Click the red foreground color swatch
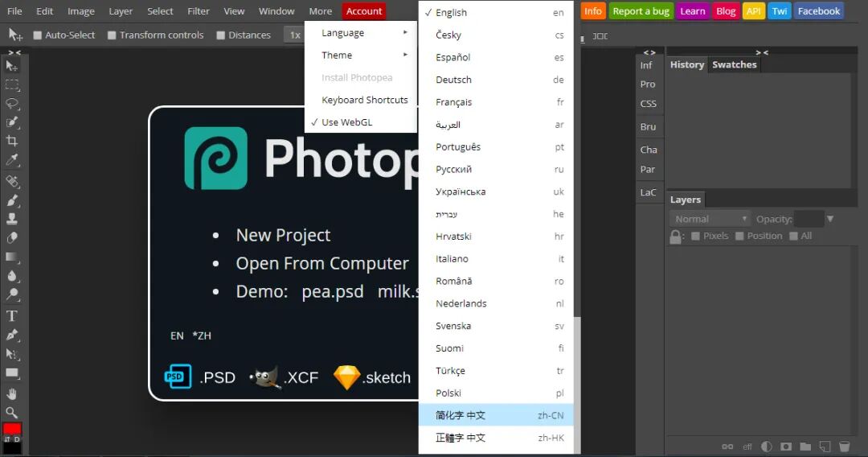Image resolution: width=868 pixels, height=457 pixels. click(x=11, y=429)
